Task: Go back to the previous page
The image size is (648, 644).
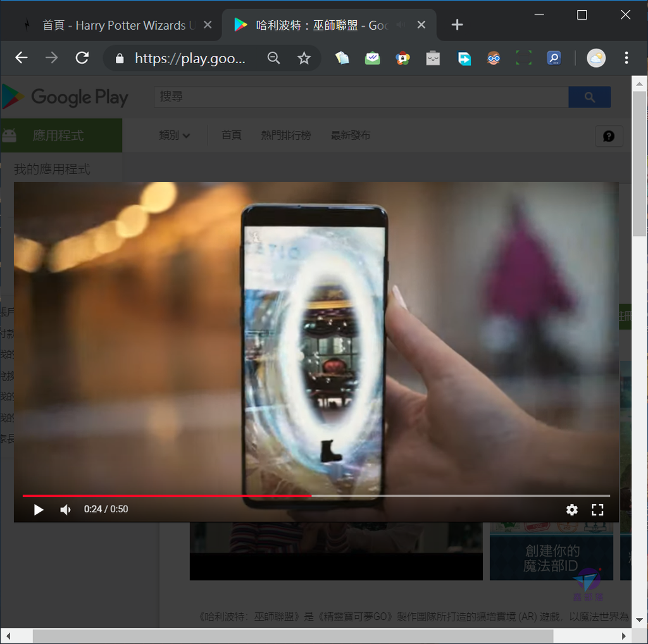Action: click(x=21, y=58)
